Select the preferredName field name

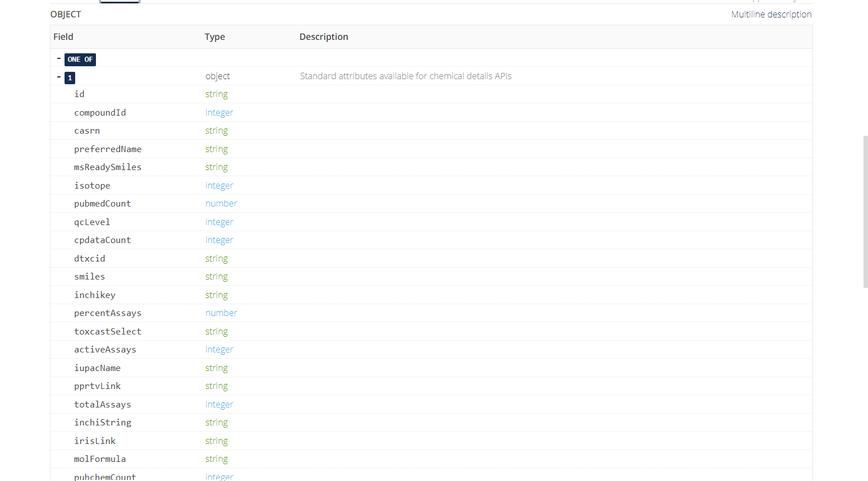click(108, 149)
